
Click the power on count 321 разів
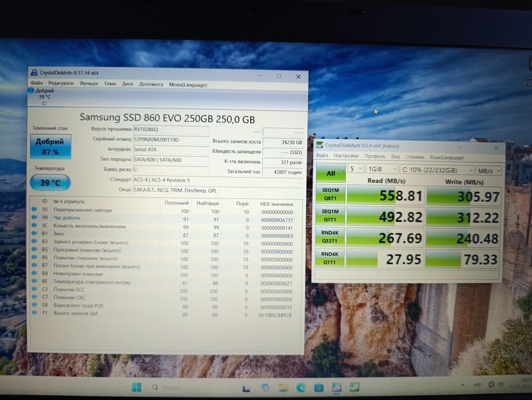283,162
